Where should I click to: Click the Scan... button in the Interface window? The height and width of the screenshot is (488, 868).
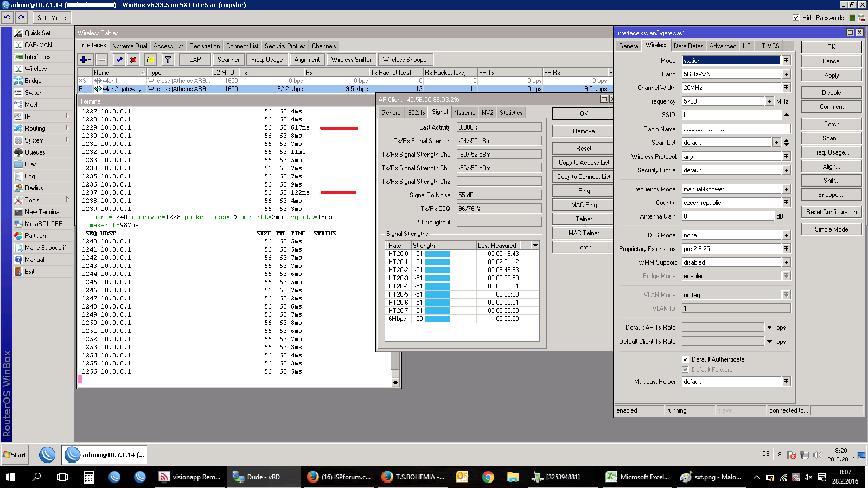[831, 138]
